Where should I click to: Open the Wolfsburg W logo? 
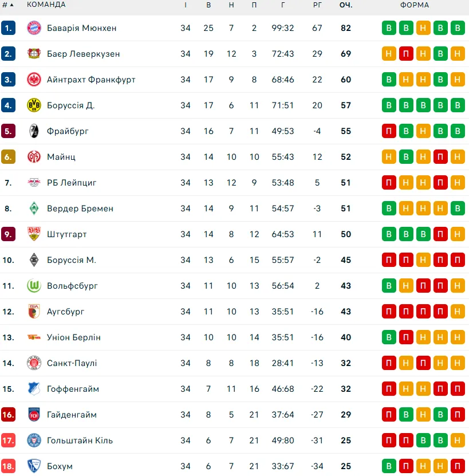(34, 286)
